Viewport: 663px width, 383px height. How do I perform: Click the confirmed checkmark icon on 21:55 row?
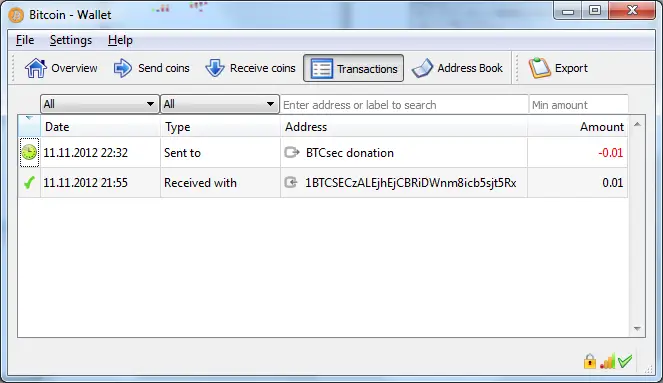pyautogui.click(x=29, y=183)
